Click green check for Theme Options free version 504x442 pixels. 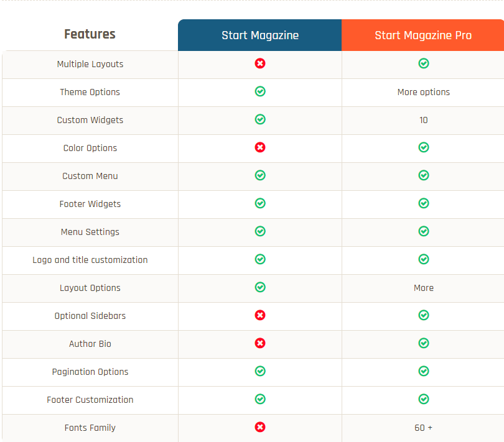pyautogui.click(x=260, y=91)
